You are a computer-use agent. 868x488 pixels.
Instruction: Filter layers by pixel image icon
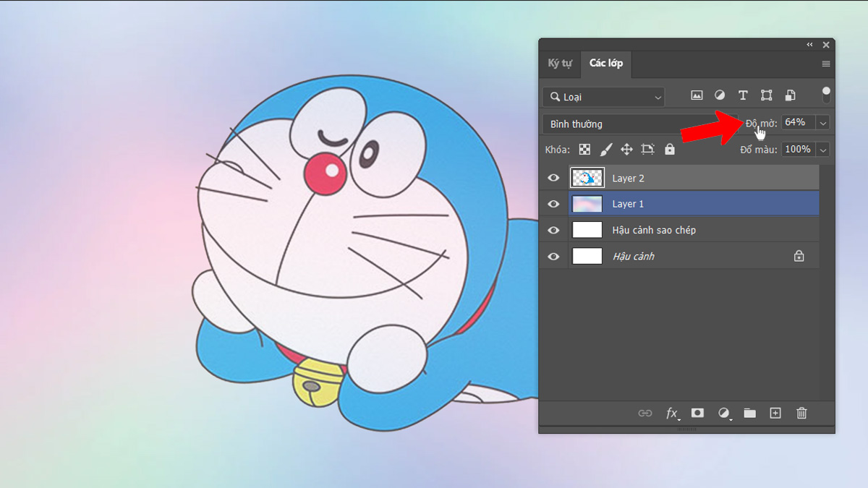(x=697, y=95)
